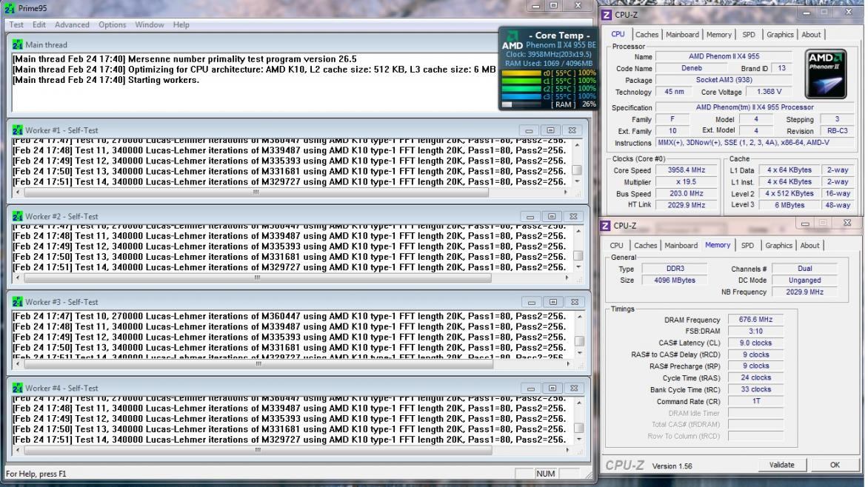The width and height of the screenshot is (868, 487).
Task: Open the Advanced menu in Prime95
Action: click(72, 24)
